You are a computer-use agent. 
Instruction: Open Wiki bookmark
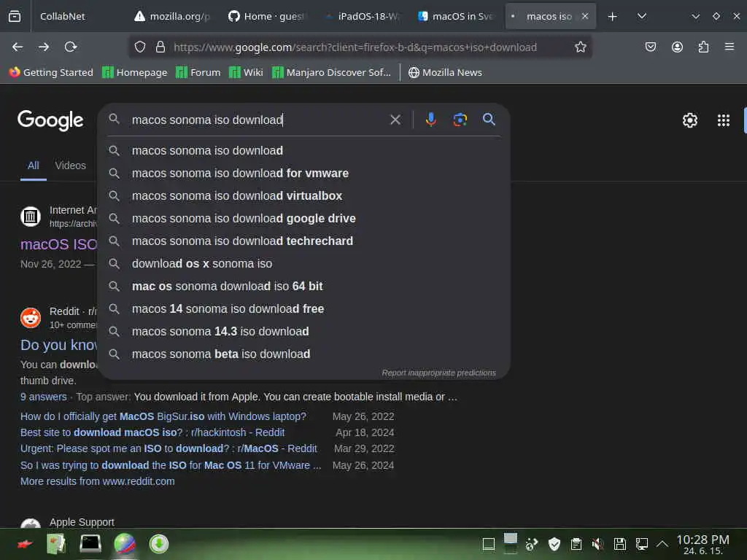point(246,72)
